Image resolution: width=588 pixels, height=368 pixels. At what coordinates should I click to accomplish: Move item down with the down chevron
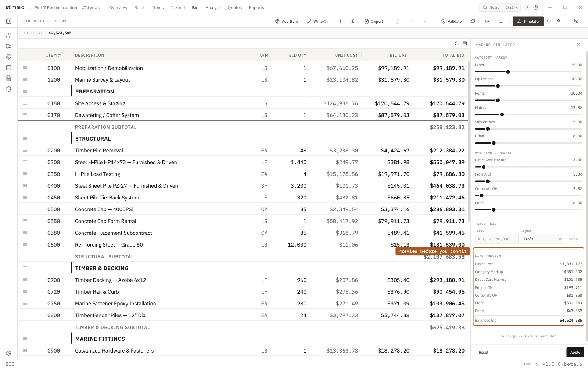(x=425, y=21)
